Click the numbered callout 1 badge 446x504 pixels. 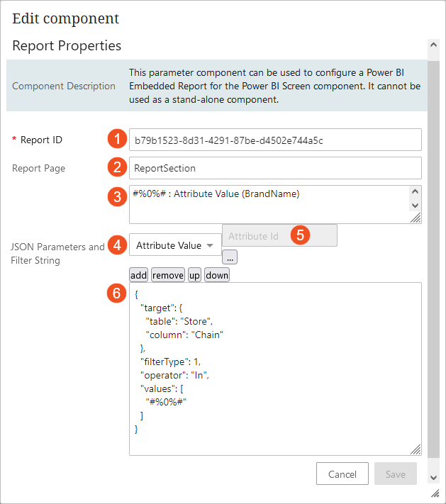[x=118, y=139]
